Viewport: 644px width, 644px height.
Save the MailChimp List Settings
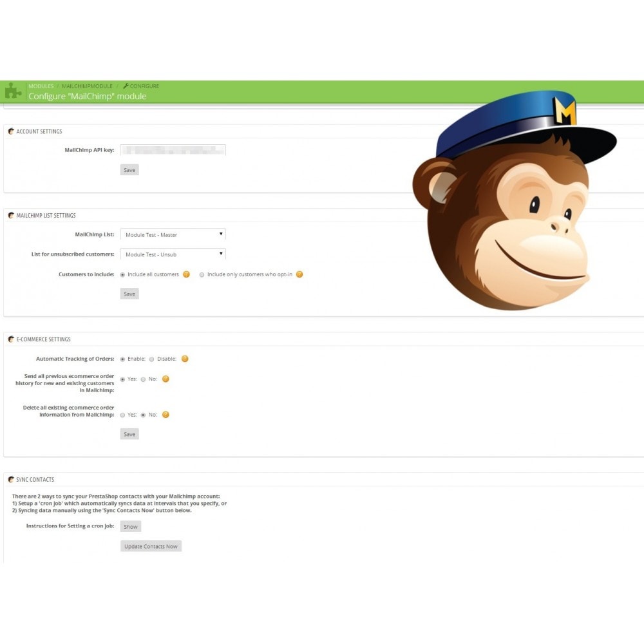129,294
